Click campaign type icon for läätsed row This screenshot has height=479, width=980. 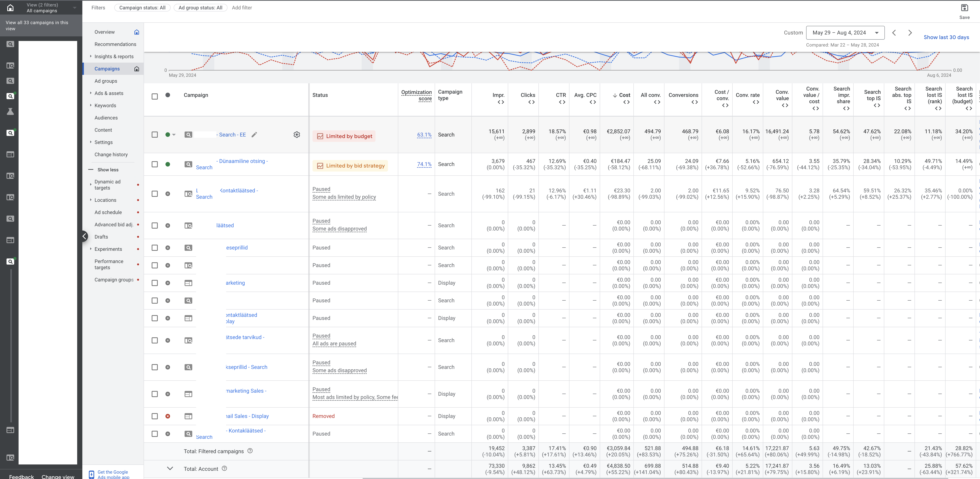pos(188,226)
